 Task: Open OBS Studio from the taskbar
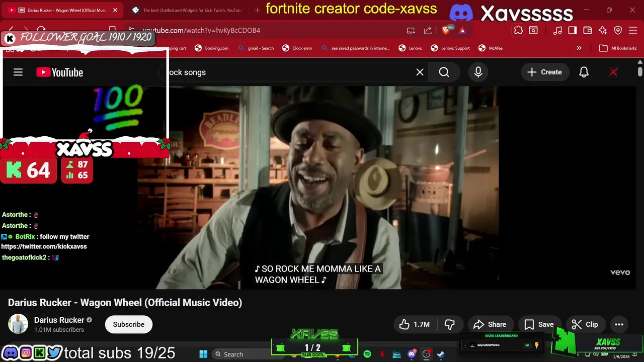[x=426, y=354]
